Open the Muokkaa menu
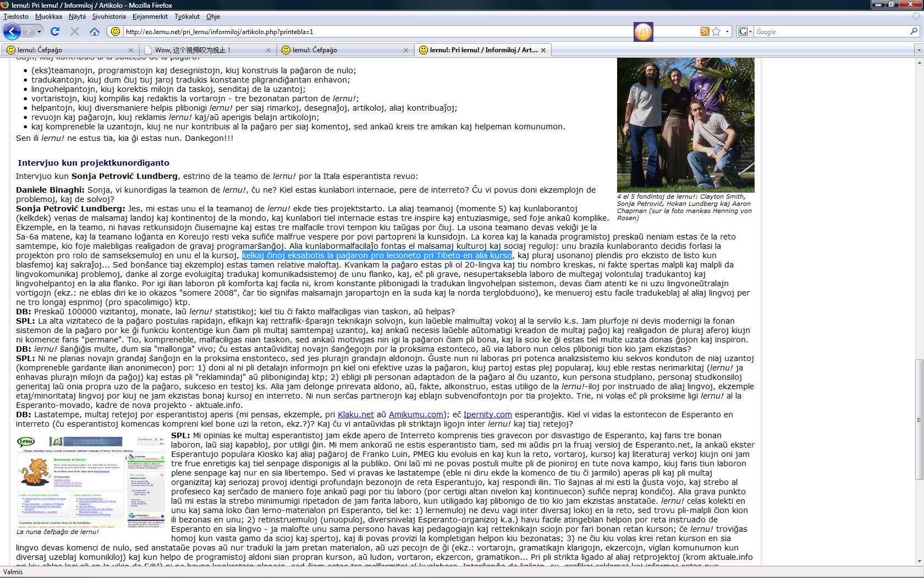Image resolution: width=924 pixels, height=578 pixels. [x=48, y=17]
